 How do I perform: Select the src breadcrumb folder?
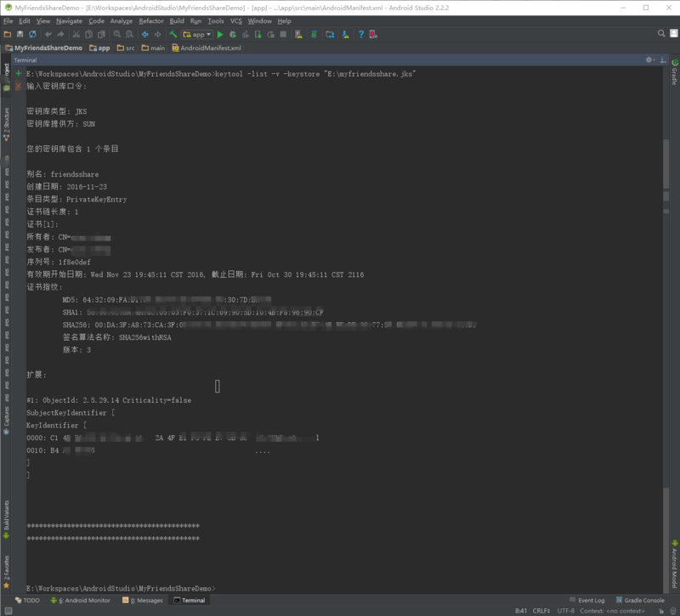click(x=126, y=48)
